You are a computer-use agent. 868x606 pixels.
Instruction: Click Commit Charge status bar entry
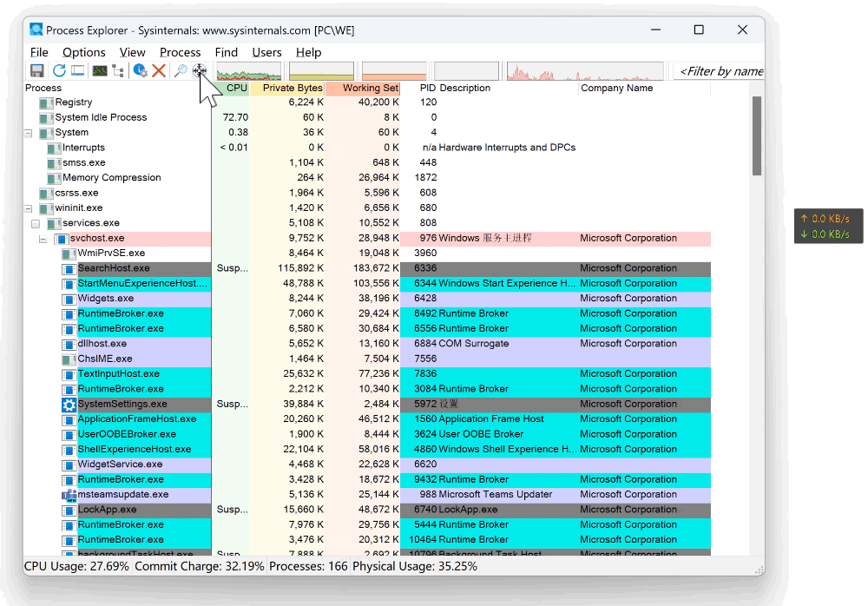pos(199,567)
